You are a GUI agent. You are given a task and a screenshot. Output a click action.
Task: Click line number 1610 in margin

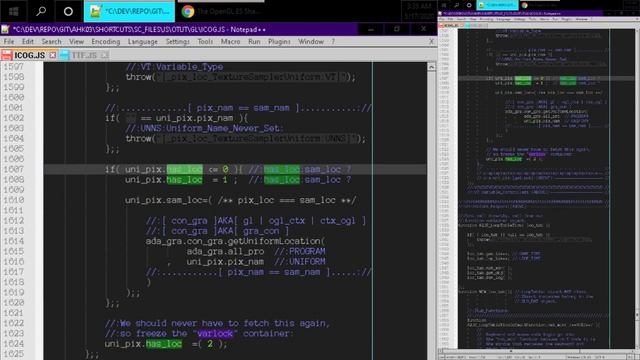point(13,200)
